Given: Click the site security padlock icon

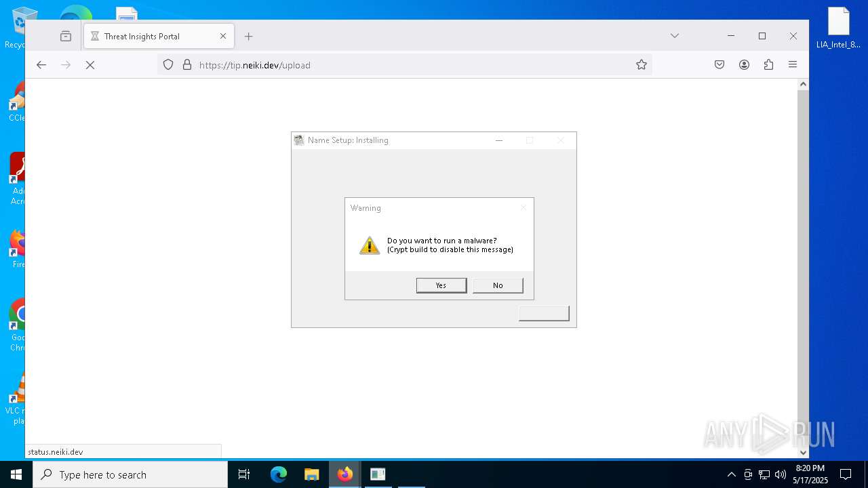Looking at the screenshot, I should pos(187,65).
